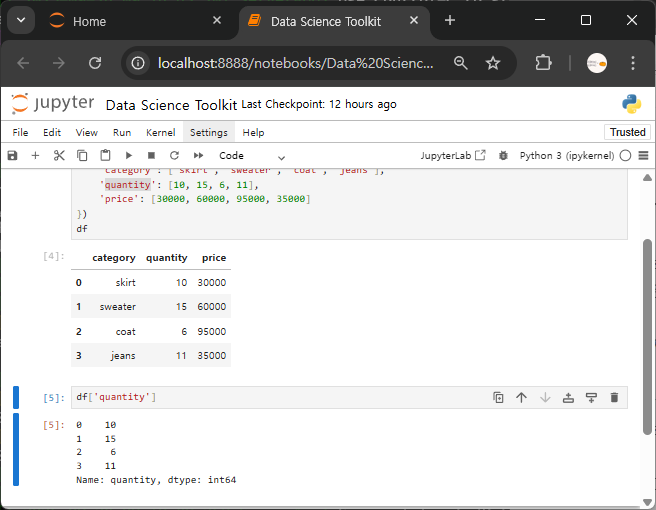This screenshot has width=656, height=510.
Task: Open the Help menu
Action: click(253, 133)
